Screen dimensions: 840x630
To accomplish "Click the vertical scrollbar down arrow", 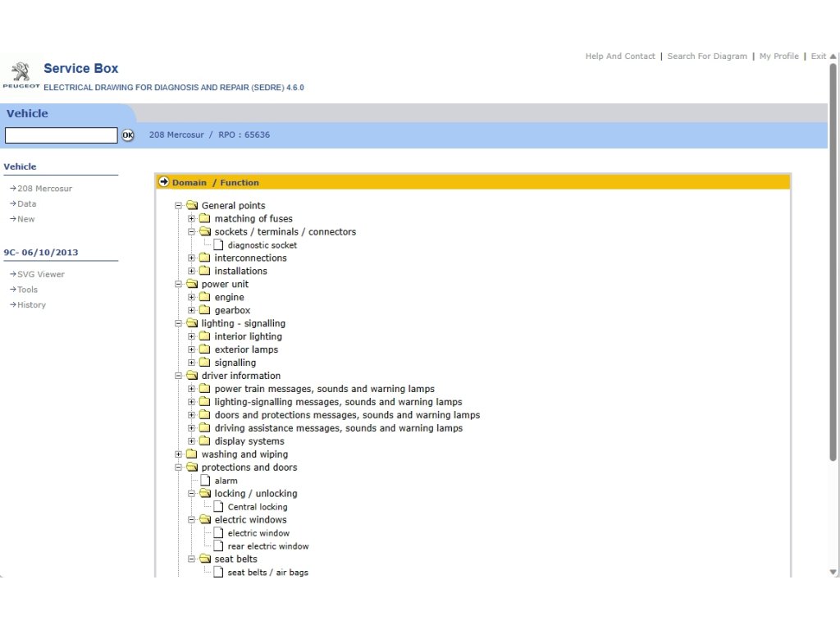I will 833,572.
